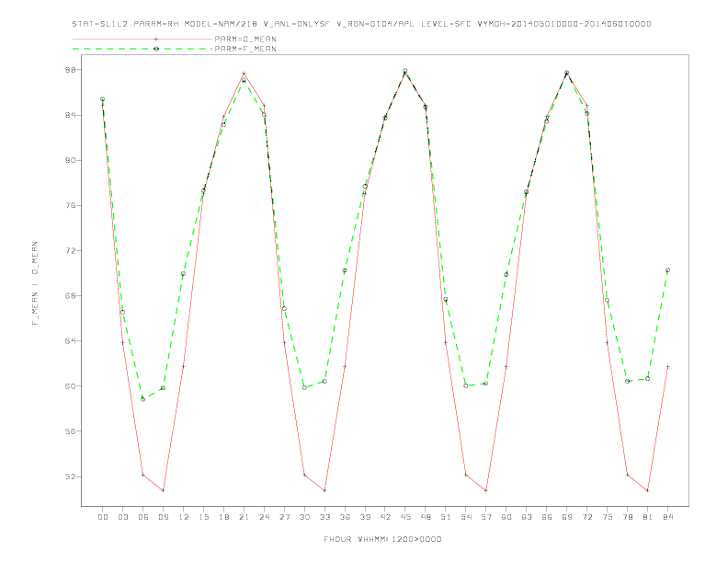The image size is (728, 563).
Task: Click the O_MEAN minimum marker at hour 09
Action: tap(163, 490)
